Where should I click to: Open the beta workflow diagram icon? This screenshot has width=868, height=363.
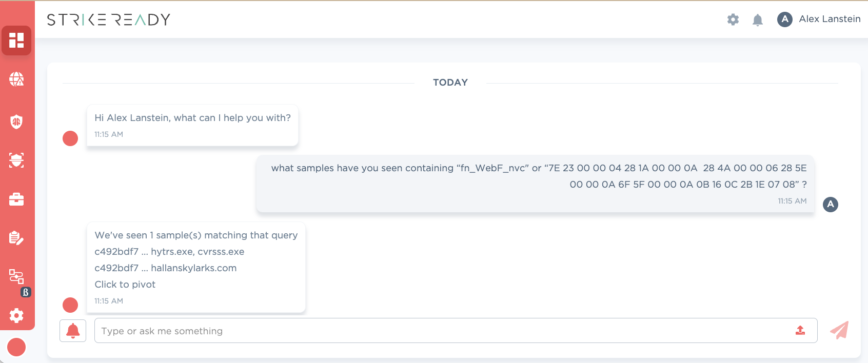tap(17, 277)
